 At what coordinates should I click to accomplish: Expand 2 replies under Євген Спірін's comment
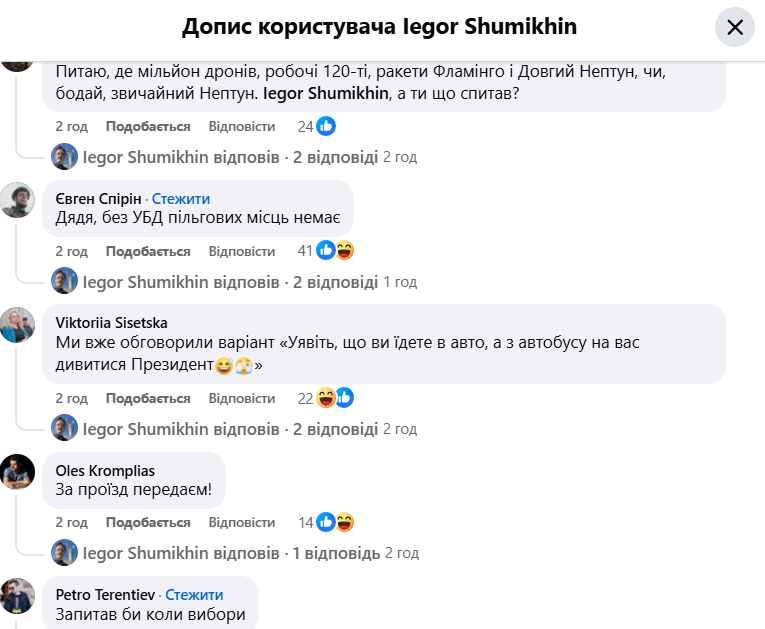tap(230, 281)
